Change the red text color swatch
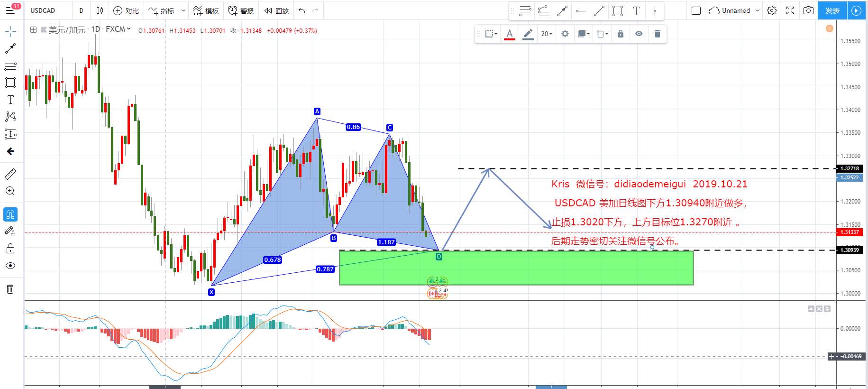868x389 pixels. pos(510,34)
